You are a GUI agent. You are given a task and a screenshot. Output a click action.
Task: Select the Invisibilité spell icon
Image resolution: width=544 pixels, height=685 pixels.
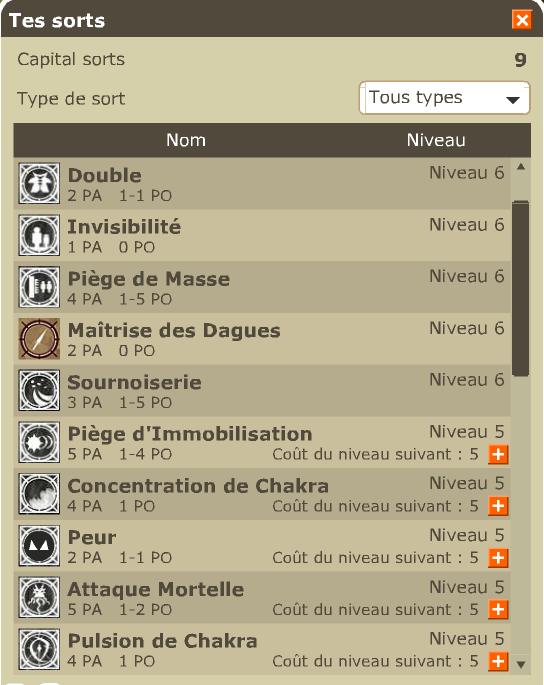tap(39, 235)
